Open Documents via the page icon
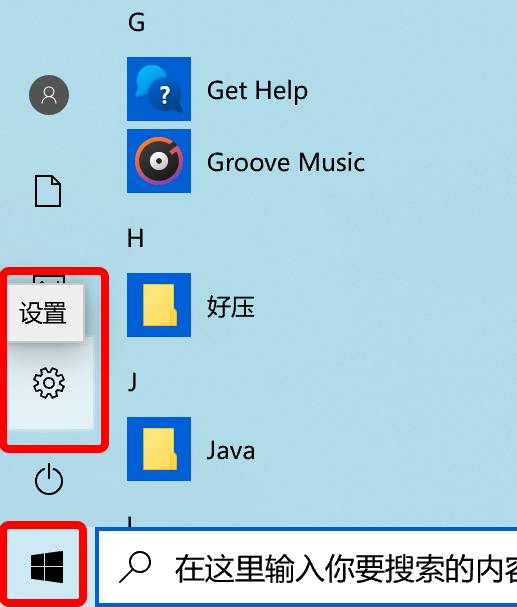 click(x=48, y=191)
